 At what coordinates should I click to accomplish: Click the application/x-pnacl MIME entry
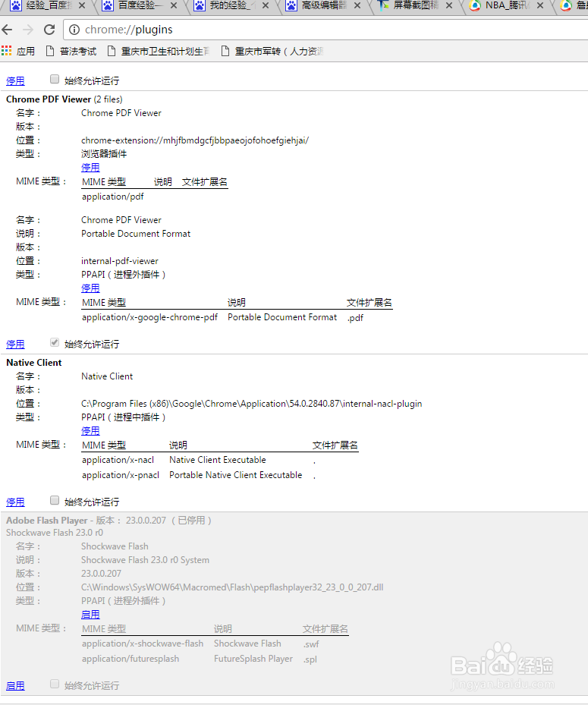pos(121,475)
